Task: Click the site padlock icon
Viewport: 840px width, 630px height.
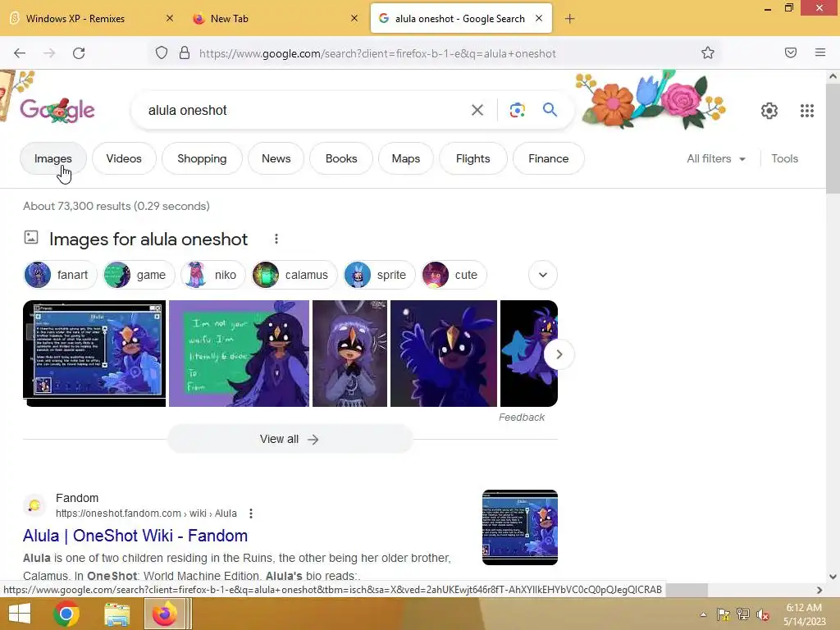Action: 185,52
